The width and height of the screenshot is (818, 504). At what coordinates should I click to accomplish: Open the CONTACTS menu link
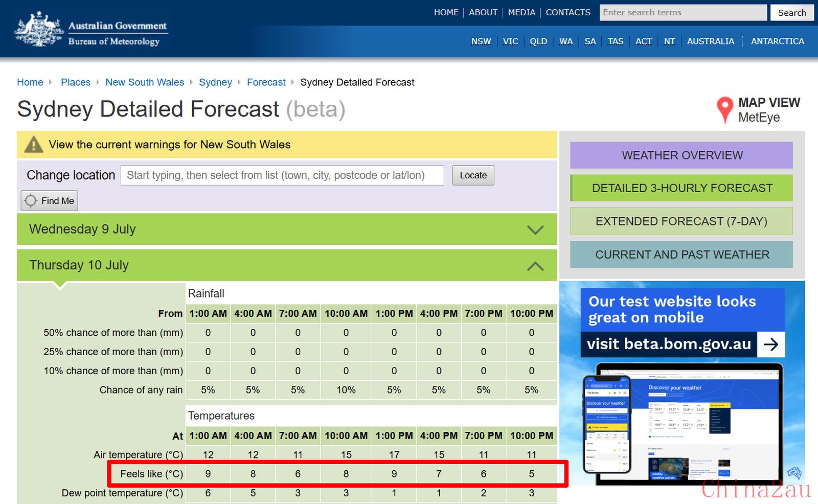[x=568, y=12]
